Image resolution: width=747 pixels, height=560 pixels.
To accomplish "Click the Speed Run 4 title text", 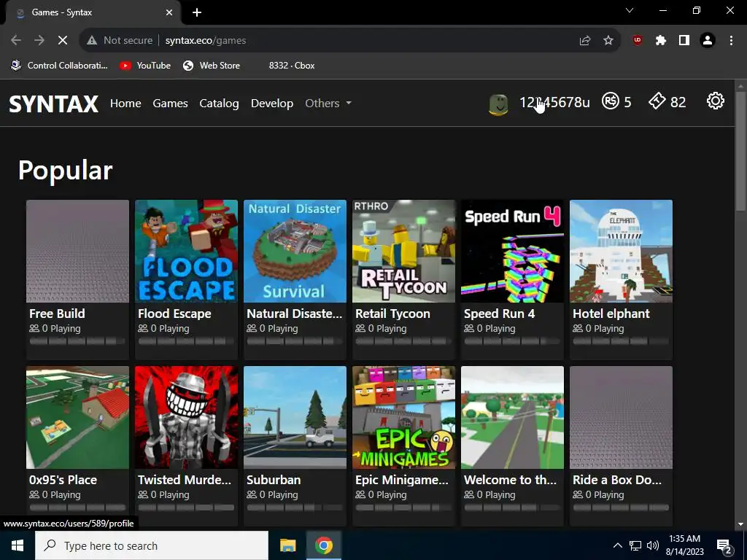I will [499, 314].
